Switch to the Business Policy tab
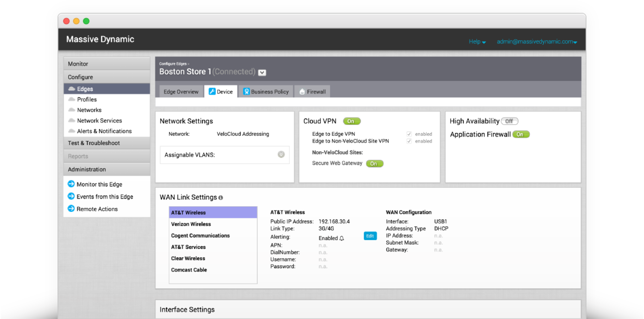 (x=266, y=92)
